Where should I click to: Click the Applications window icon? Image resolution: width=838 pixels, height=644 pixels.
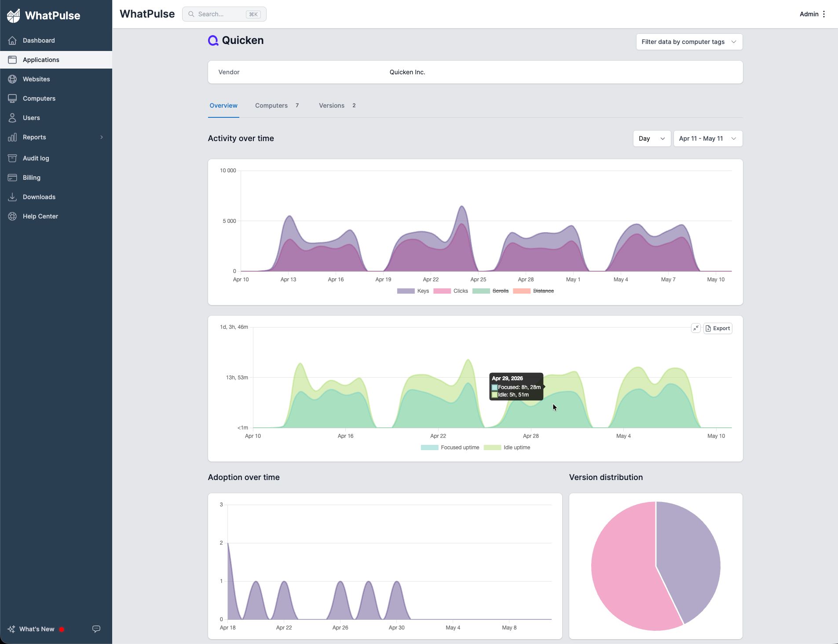coord(12,60)
